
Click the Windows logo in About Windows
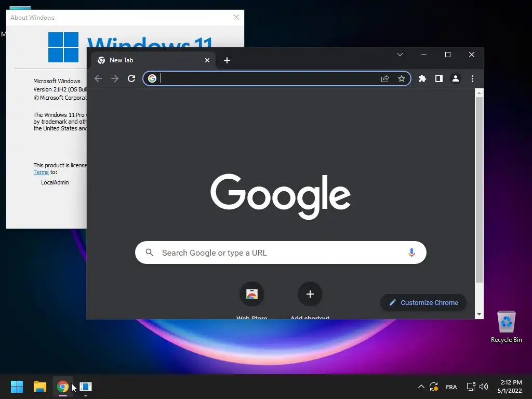click(63, 47)
